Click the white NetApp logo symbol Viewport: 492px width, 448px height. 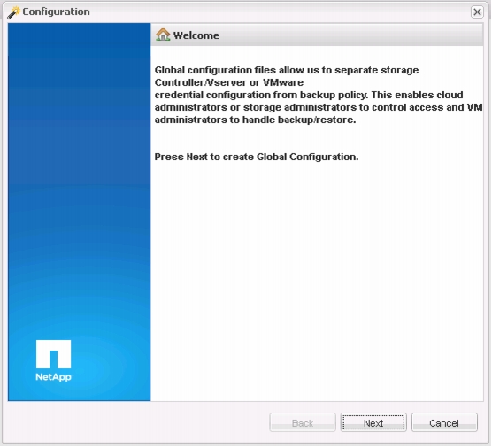[x=53, y=354]
